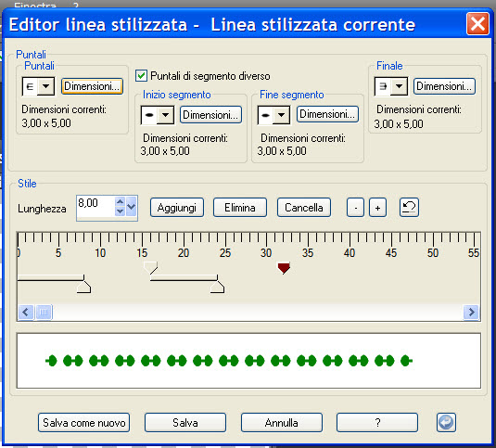Click the reset style undo-arrow icon
The height and width of the screenshot is (448, 496).
(409, 207)
